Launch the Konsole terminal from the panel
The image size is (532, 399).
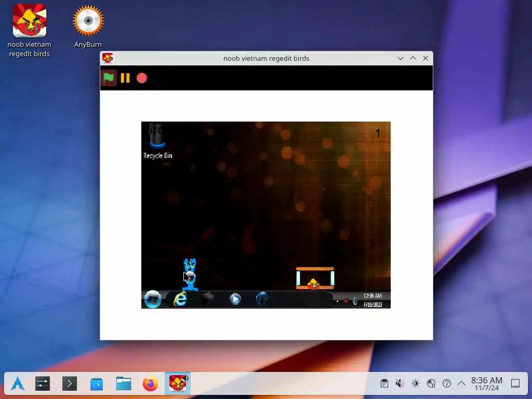coord(70,384)
